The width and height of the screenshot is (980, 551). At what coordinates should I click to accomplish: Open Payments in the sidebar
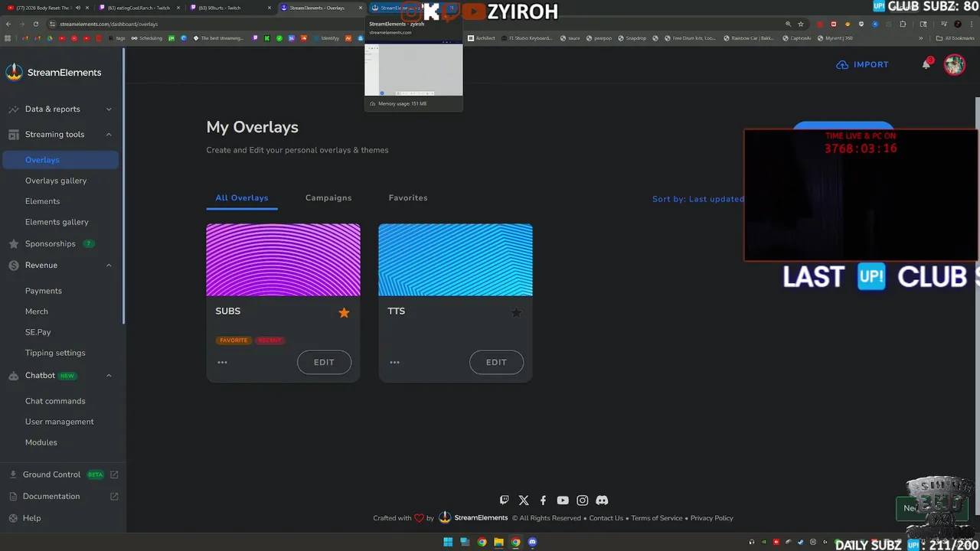(44, 291)
